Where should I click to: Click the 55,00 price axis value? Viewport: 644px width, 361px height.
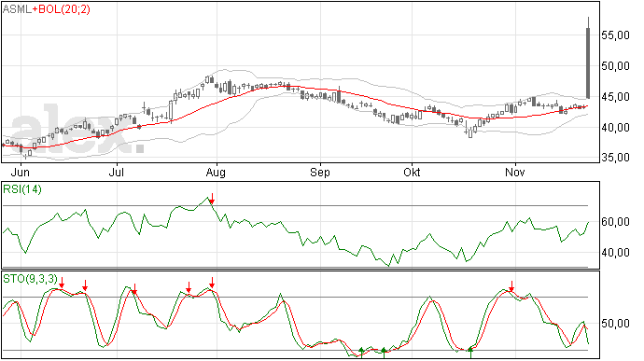click(x=615, y=35)
